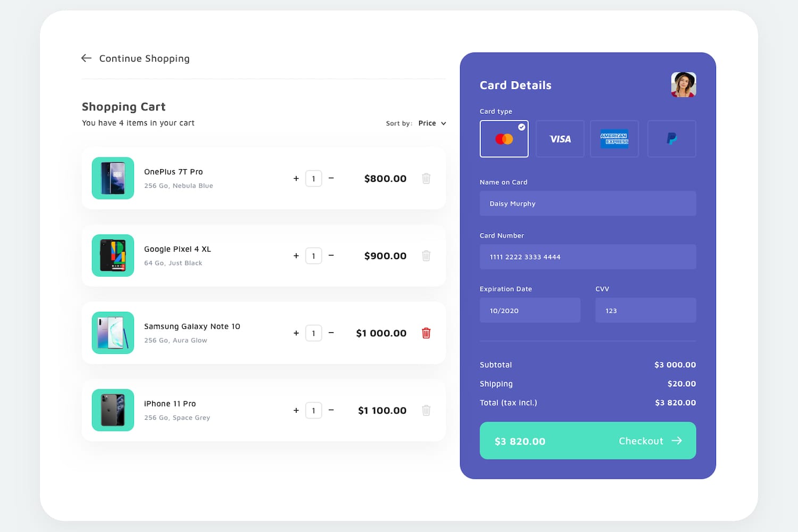Click the '256 Go, Aura Glow' description
The image size is (798, 532).
(x=176, y=340)
